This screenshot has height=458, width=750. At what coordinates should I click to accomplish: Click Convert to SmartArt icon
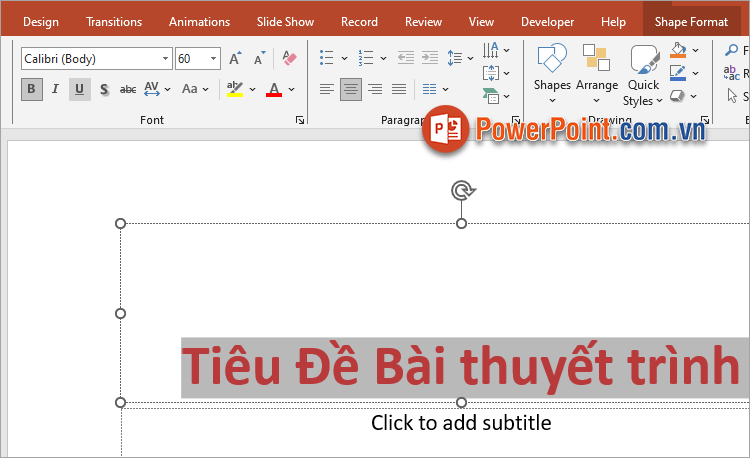(491, 96)
